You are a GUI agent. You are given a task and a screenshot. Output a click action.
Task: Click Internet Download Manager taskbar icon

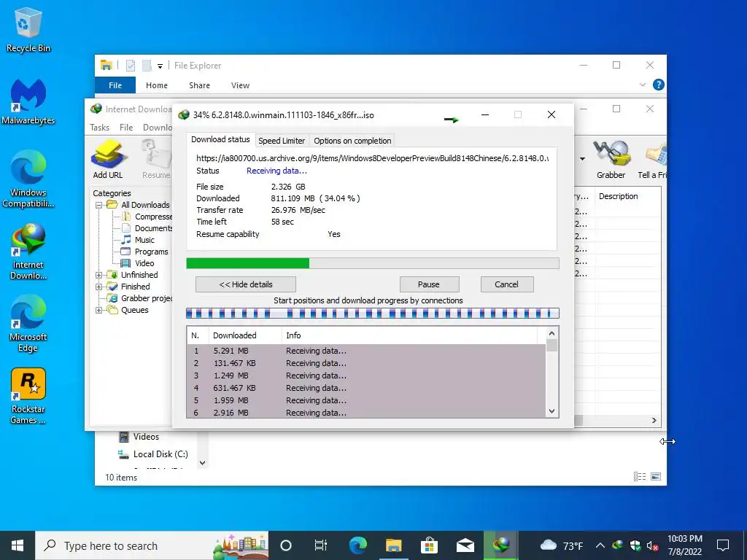pos(500,545)
